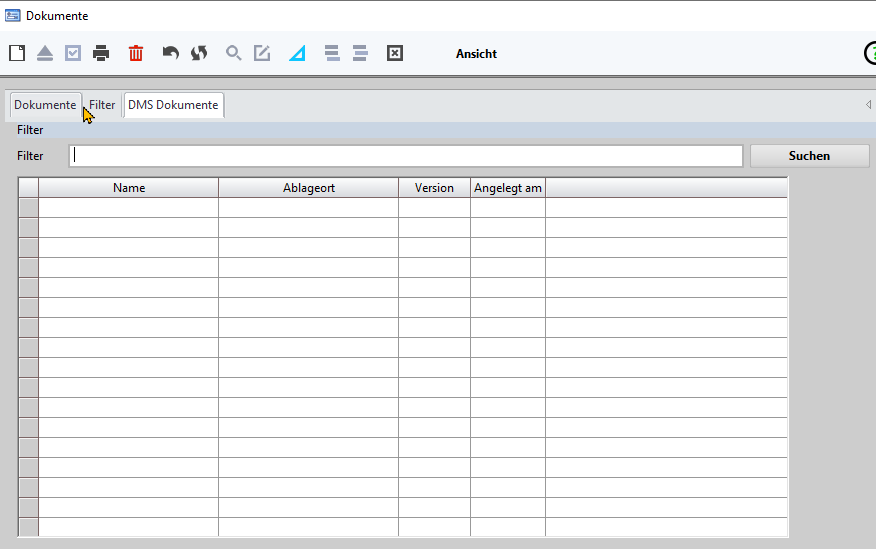876x549 pixels.
Task: Switch to the DMS Dokumente tab
Action: 173,105
